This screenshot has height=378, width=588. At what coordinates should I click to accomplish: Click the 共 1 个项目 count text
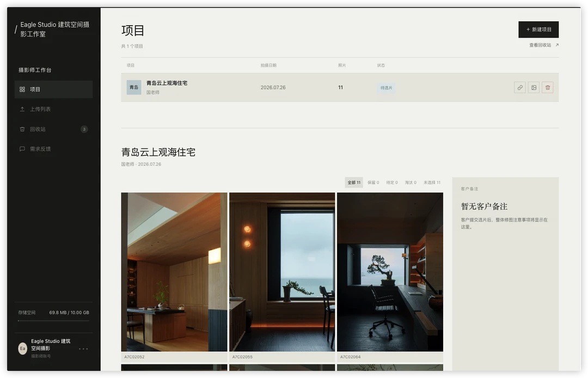click(x=132, y=46)
